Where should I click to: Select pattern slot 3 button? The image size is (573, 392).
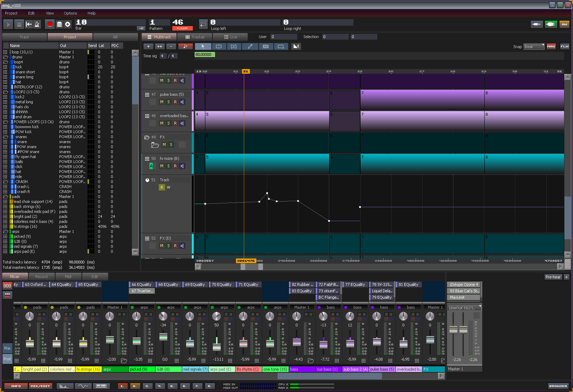click(x=147, y=386)
